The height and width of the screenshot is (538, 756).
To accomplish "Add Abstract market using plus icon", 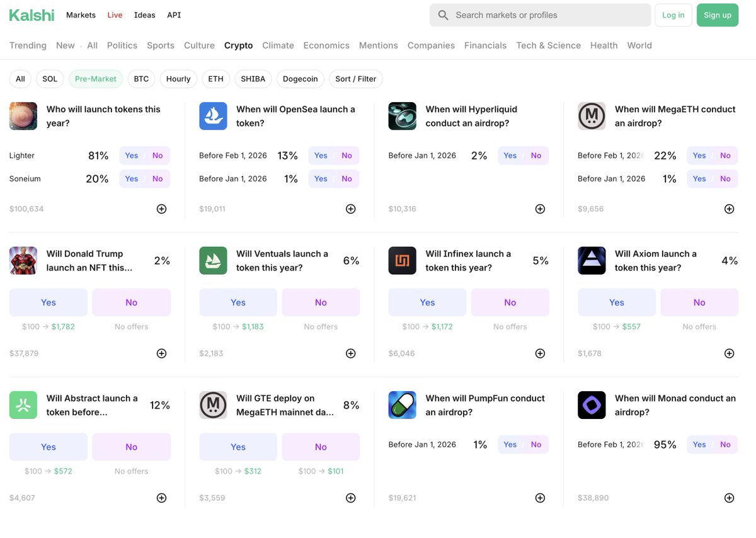I will point(161,498).
